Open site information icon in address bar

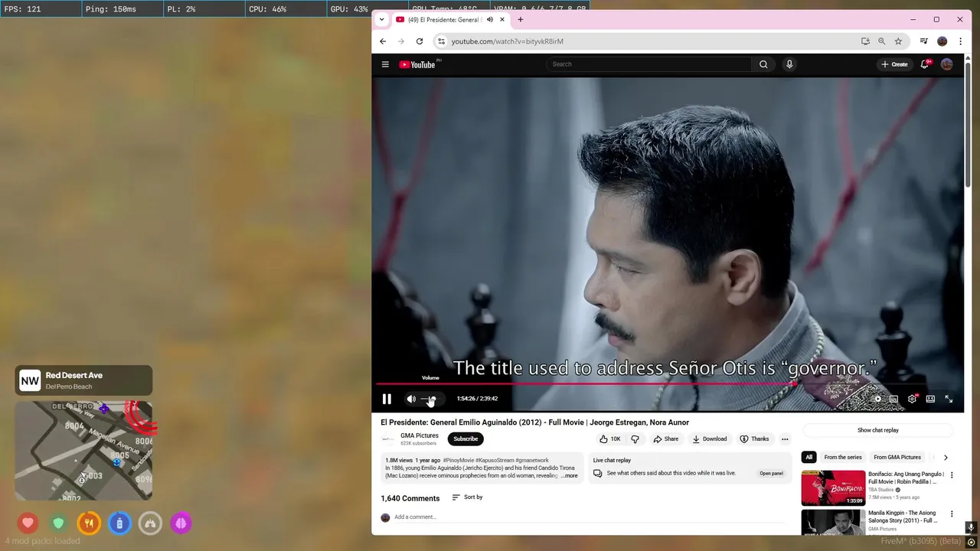click(x=441, y=41)
